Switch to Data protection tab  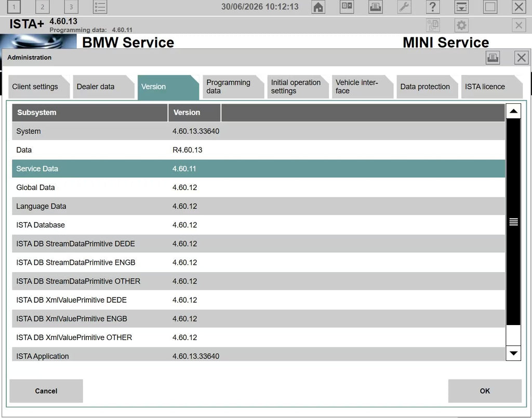point(427,87)
